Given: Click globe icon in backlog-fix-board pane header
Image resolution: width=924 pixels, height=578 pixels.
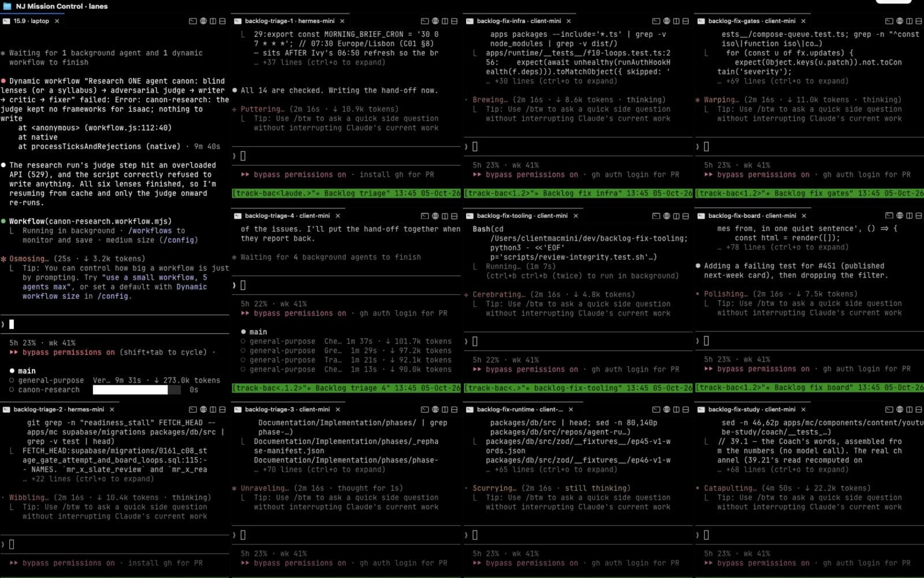Looking at the screenshot, I should tap(899, 216).
